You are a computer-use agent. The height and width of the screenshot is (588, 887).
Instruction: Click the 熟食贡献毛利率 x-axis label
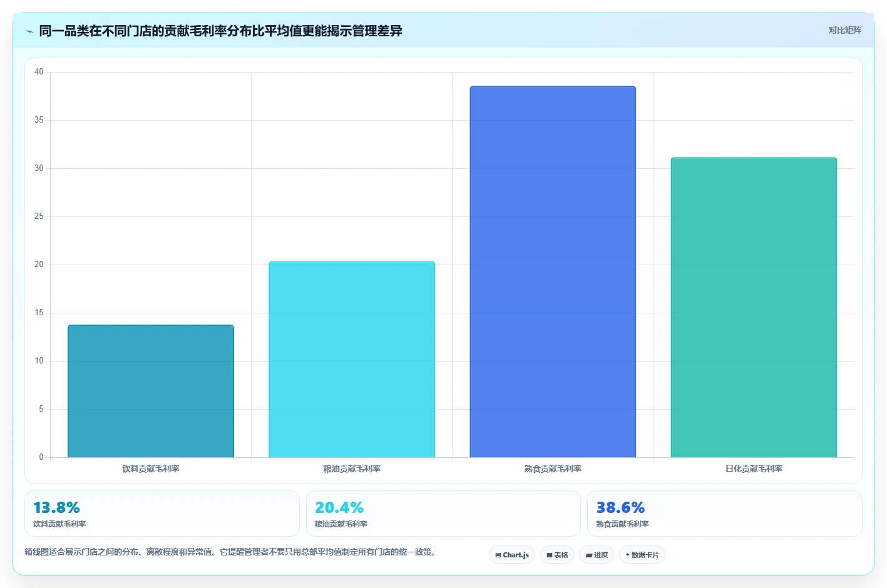[x=553, y=469]
